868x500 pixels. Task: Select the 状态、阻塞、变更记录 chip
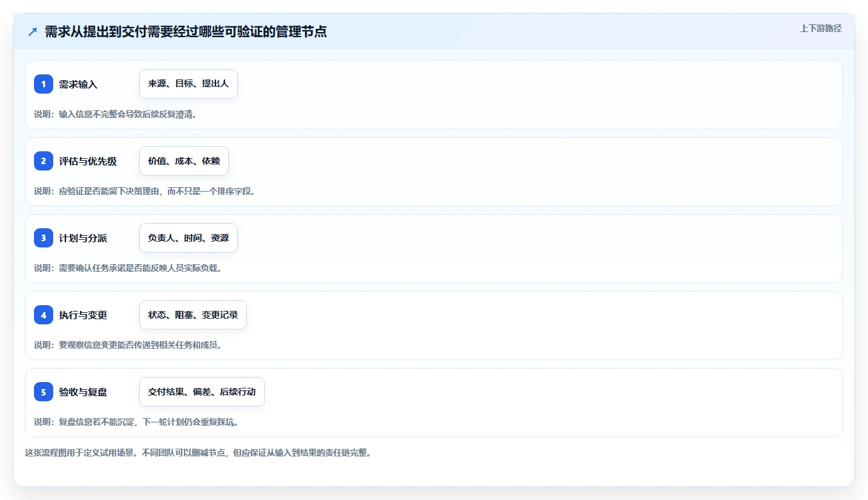click(193, 315)
